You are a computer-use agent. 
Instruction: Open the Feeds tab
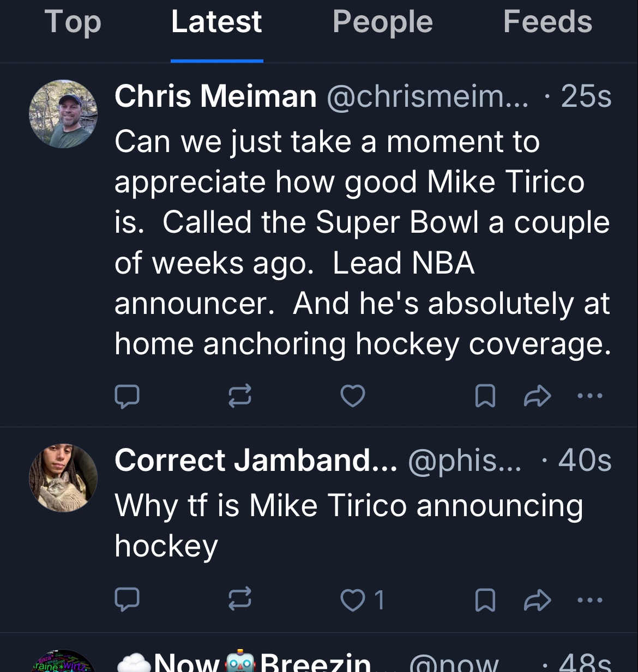pyautogui.click(x=547, y=23)
